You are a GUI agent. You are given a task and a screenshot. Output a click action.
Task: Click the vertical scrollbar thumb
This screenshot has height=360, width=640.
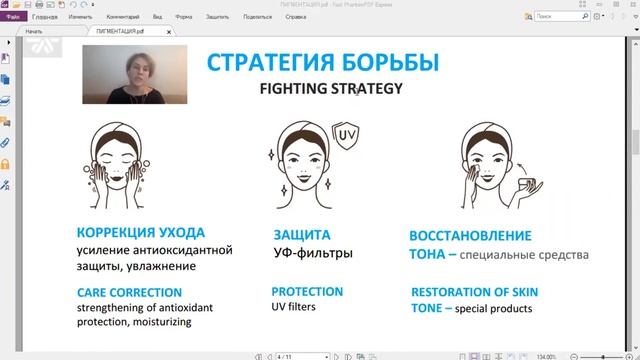pos(636,142)
